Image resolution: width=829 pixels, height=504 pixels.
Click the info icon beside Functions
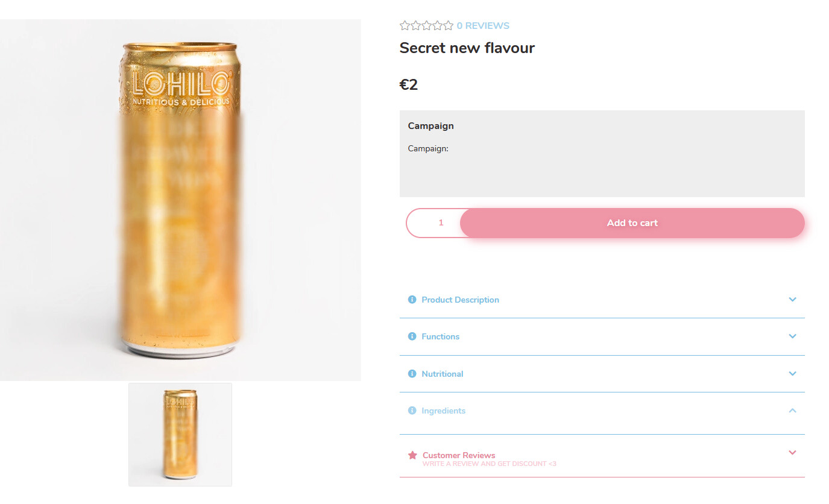coord(412,336)
